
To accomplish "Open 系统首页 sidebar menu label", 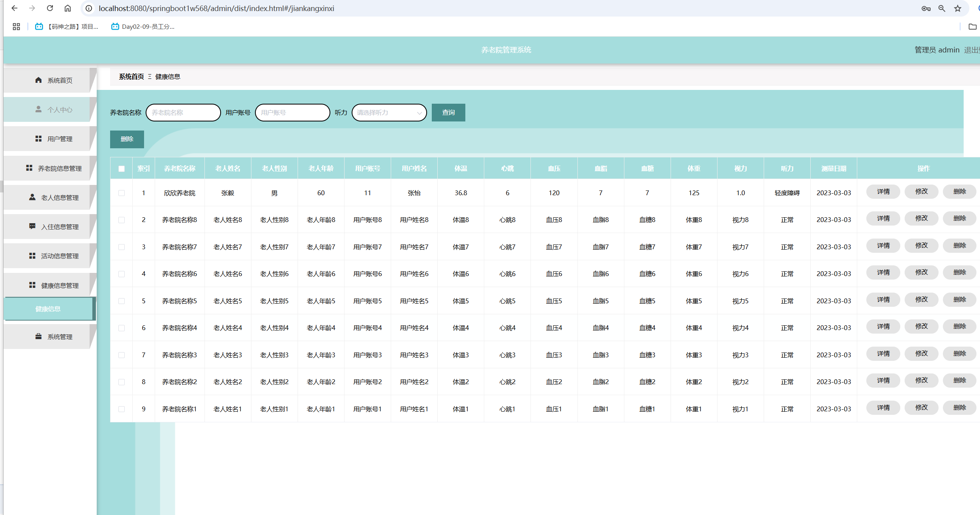I will tap(60, 80).
